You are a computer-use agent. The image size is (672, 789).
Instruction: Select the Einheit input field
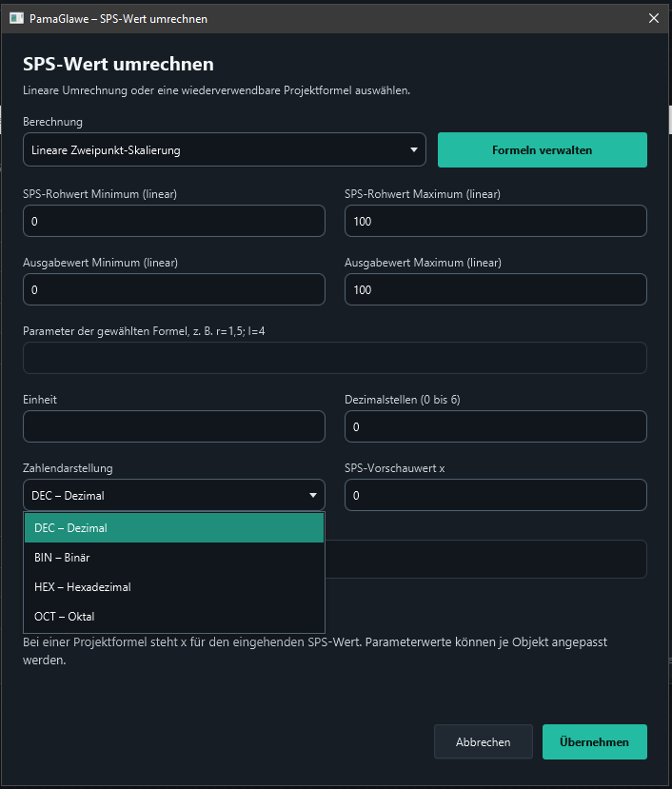pyautogui.click(x=173, y=426)
